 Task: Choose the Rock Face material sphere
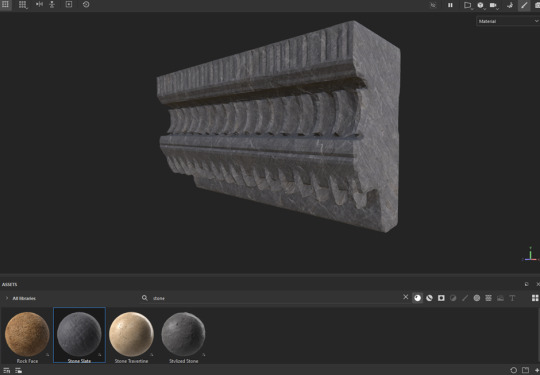[27, 335]
